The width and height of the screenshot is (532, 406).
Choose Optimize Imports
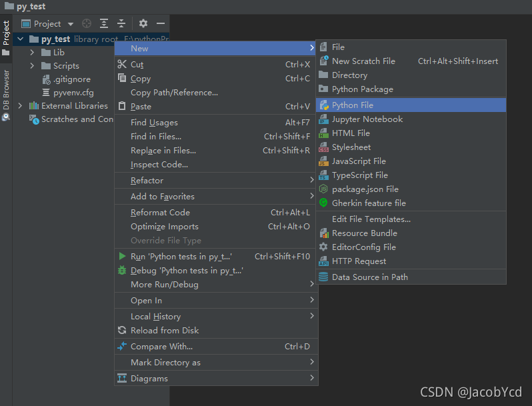(216, 226)
